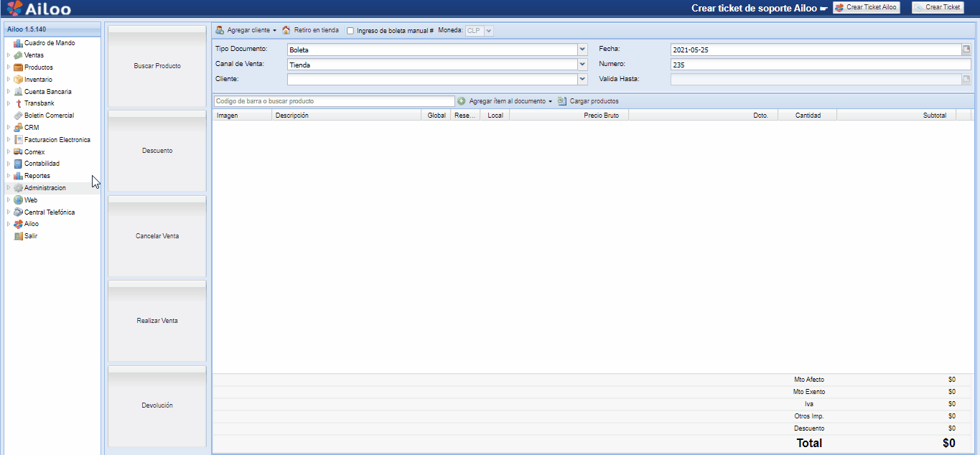Click the Global column header
This screenshot has width=980, height=455.
[436, 115]
